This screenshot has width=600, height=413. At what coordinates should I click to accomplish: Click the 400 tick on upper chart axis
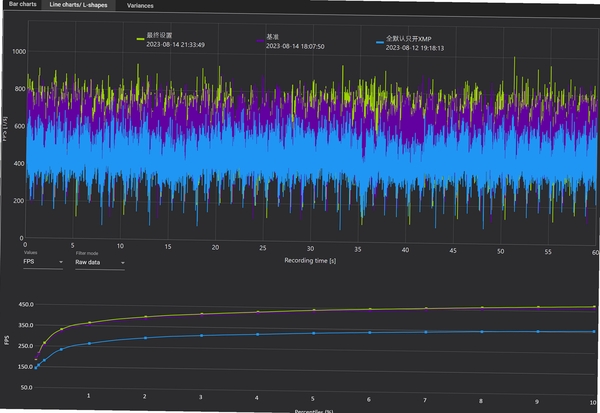[x=20, y=163]
